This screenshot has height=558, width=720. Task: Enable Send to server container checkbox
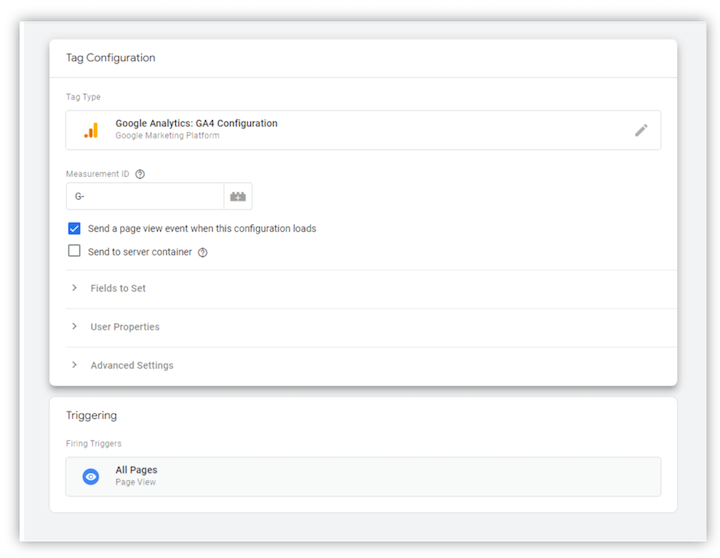(74, 251)
